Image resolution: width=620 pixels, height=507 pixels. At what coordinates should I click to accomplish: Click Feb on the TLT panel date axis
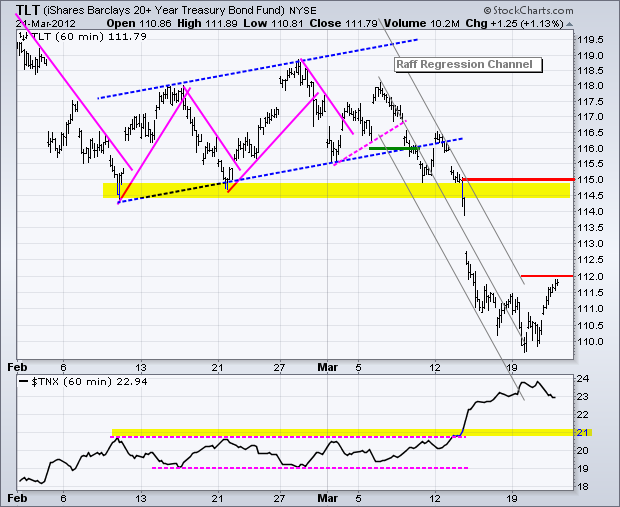click(17, 367)
